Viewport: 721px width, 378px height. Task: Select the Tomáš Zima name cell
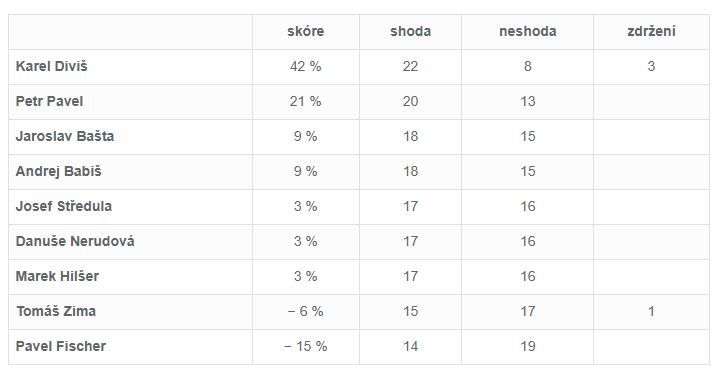[x=131, y=311]
